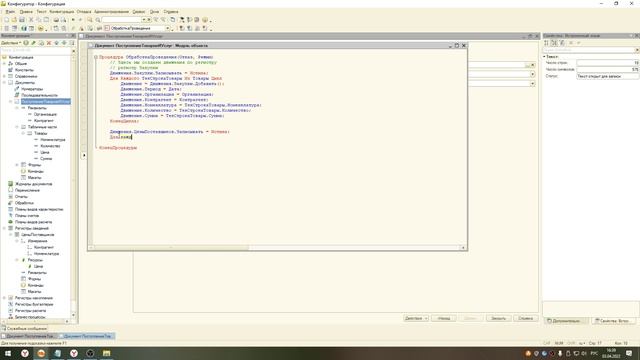This screenshot has height=360, width=640.
Task: Expand the Общие tree node
Action: (4, 64)
